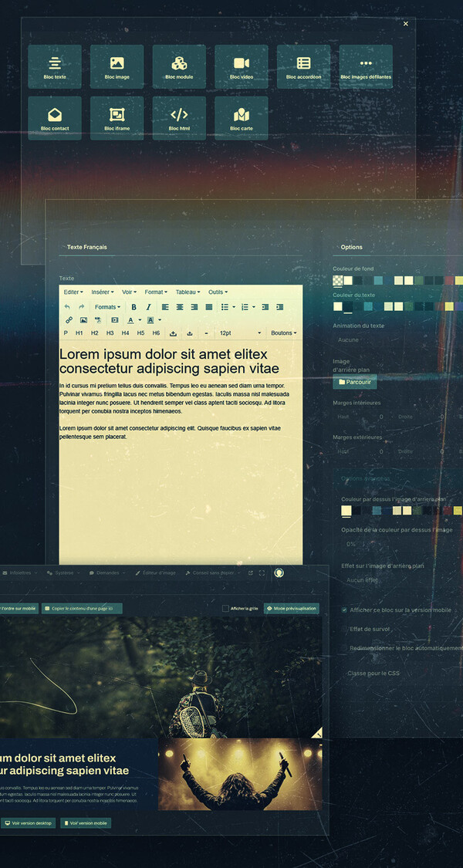
Task: Click the insert link icon
Action: click(x=69, y=320)
